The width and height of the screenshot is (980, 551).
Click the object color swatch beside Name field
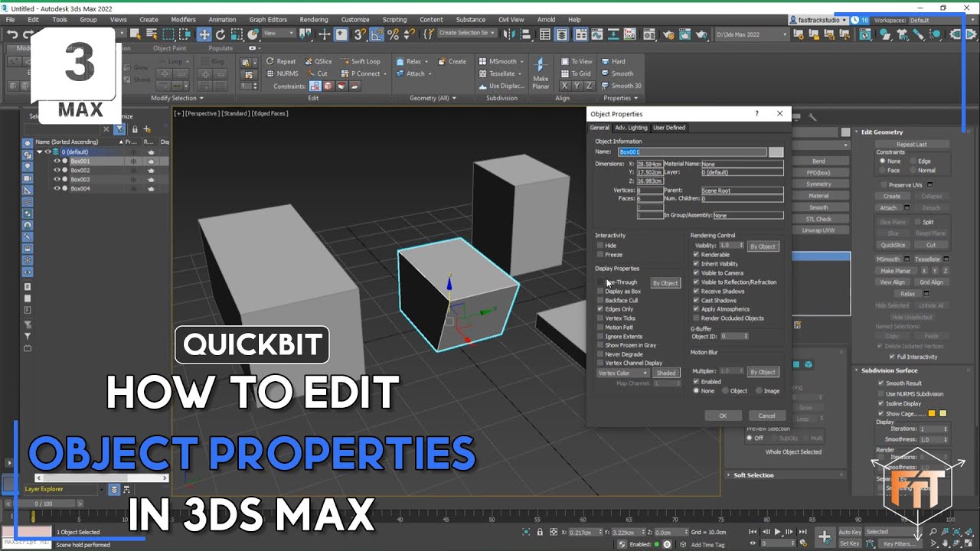776,152
